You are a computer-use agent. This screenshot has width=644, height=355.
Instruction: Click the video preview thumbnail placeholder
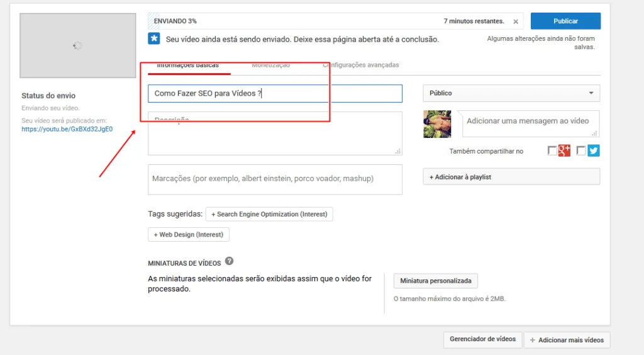coord(77,45)
